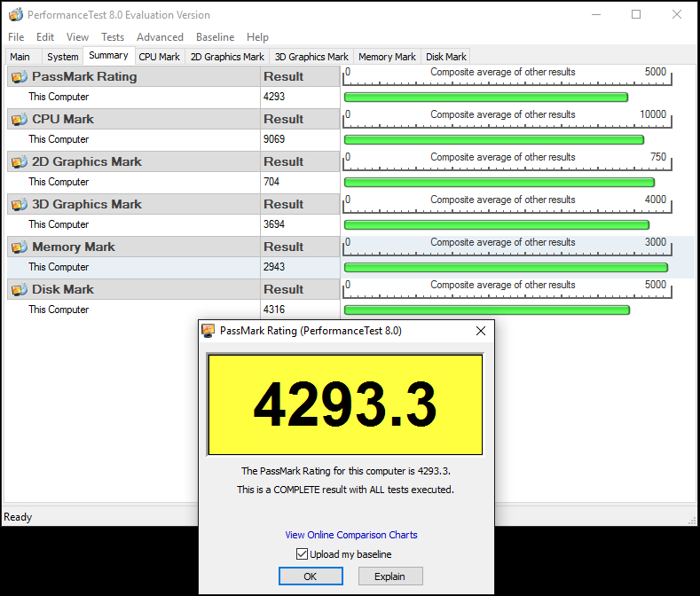The image size is (700, 596).
Task: Click the PerformanceTest title bar app icon
Action: [16, 15]
